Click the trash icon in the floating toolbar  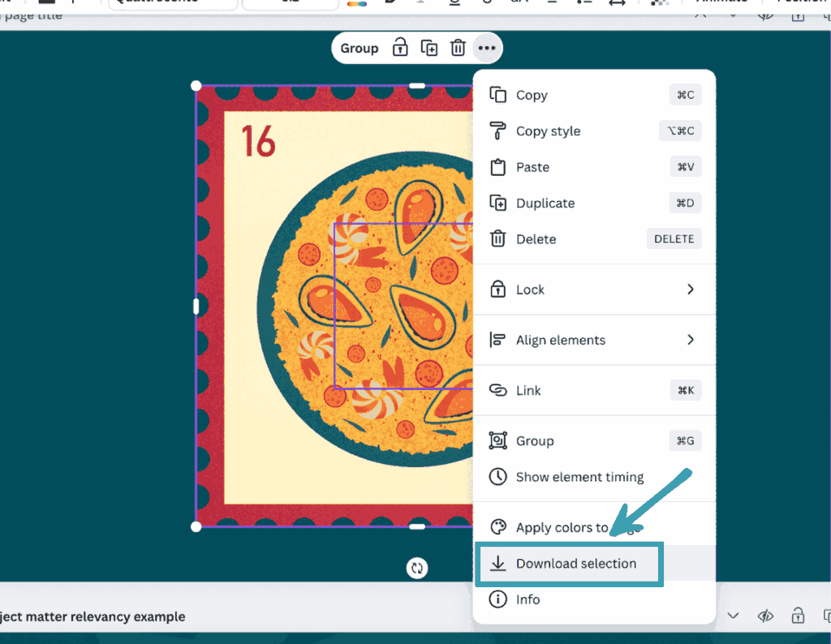(458, 49)
